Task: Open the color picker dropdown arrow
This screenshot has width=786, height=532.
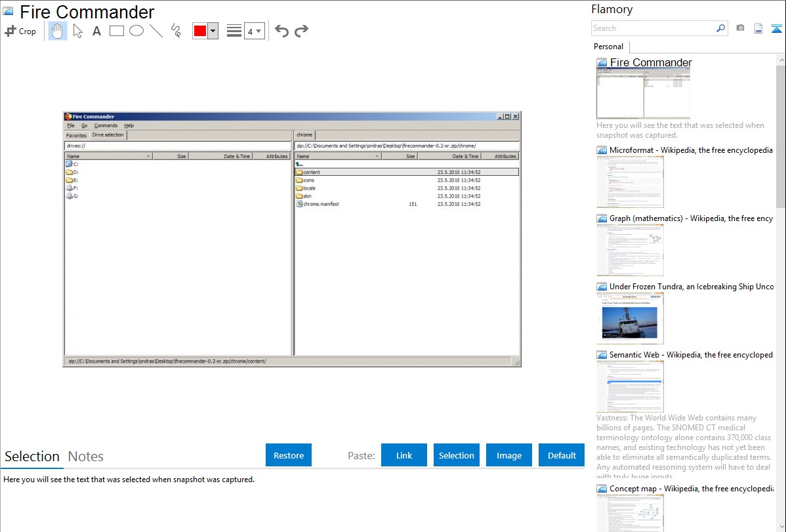Action: point(213,31)
